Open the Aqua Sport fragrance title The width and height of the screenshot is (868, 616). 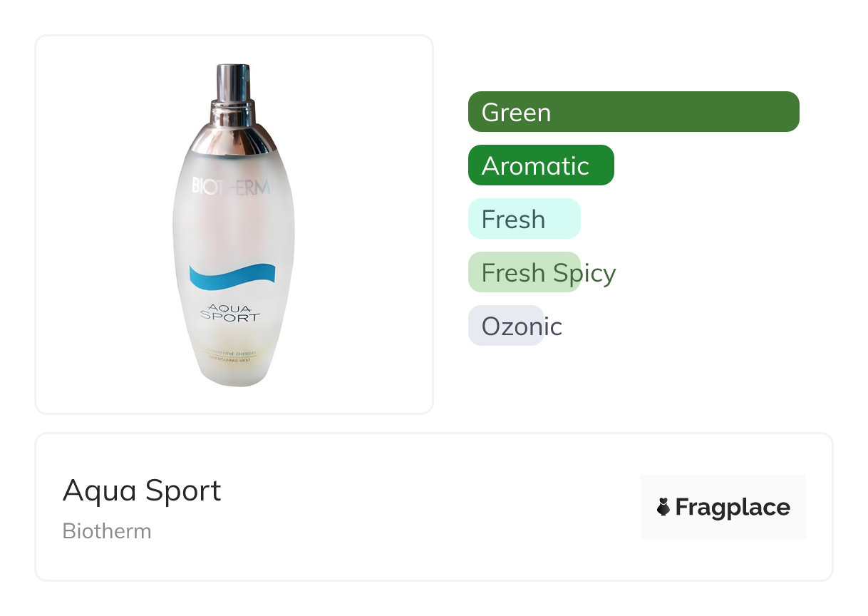[142, 491]
